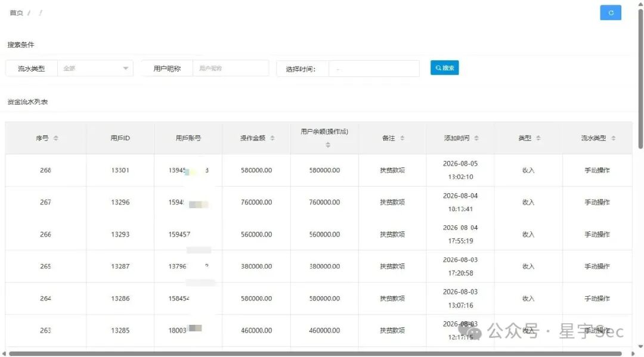Click the 用户ID column header
Screen dimensions: 644x357
point(120,138)
